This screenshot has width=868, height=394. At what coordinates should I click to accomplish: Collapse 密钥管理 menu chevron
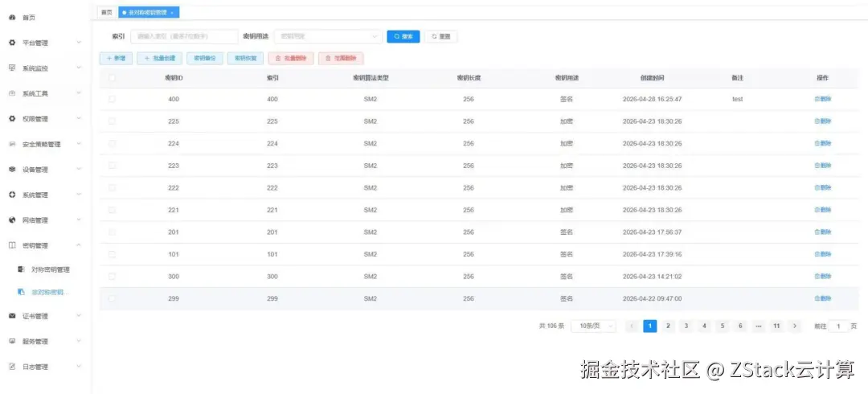(x=79, y=245)
